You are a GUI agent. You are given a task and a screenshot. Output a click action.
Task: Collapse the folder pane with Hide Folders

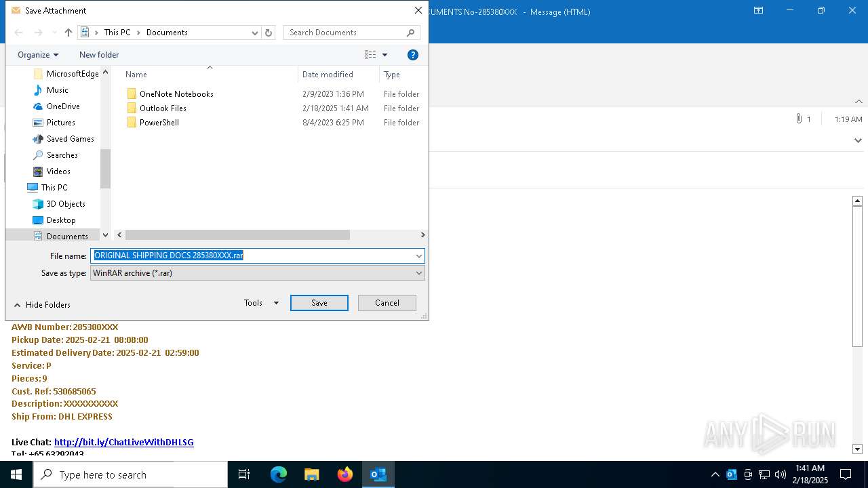[x=42, y=305]
